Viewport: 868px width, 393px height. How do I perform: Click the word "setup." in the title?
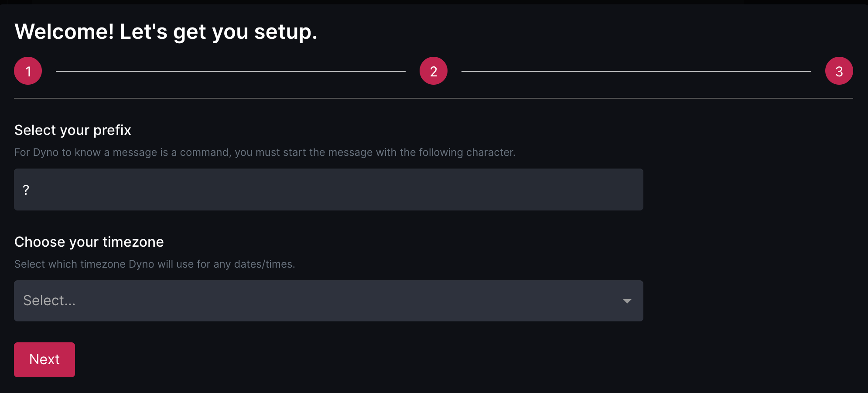tap(285, 32)
